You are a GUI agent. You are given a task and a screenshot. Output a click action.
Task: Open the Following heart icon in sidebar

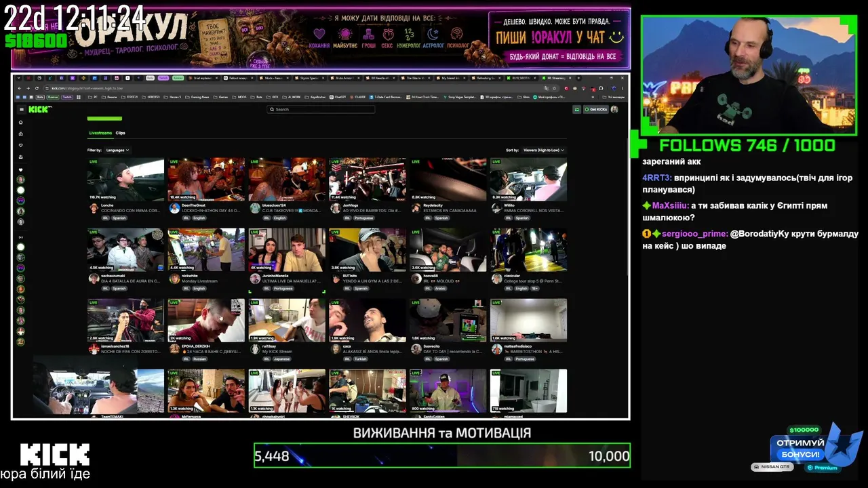21,145
